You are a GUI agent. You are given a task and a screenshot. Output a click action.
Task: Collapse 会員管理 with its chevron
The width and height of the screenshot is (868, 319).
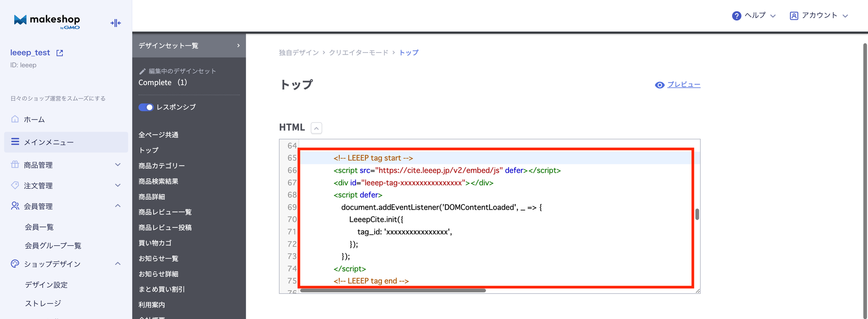(118, 206)
